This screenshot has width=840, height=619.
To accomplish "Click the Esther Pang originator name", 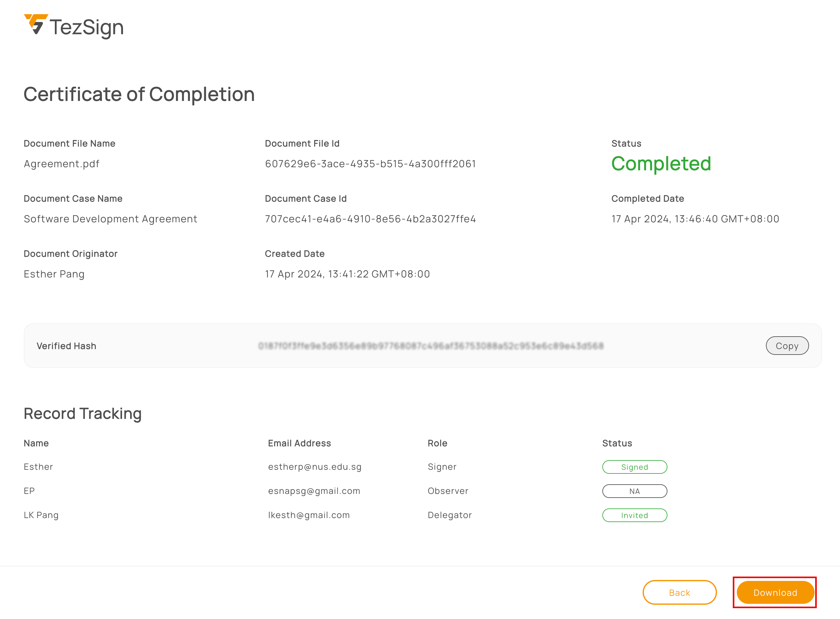I will coord(54,274).
